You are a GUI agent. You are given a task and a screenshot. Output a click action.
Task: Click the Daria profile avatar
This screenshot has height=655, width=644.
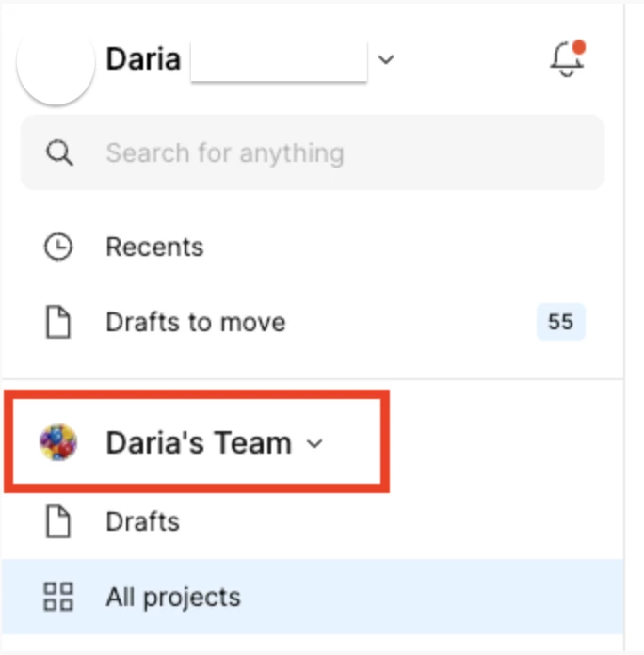(x=56, y=63)
